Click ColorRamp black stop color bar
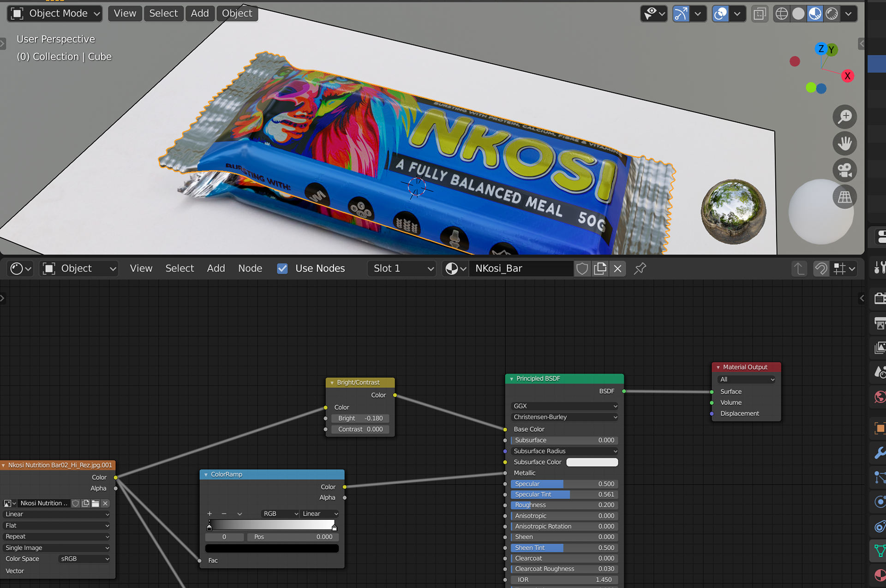The height and width of the screenshot is (588, 886). pos(272,548)
